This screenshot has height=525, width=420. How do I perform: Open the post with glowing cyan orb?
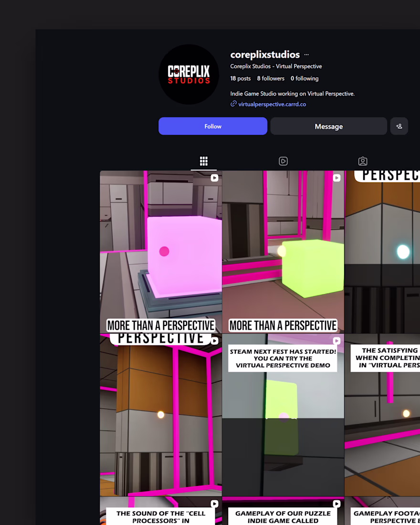click(382, 252)
